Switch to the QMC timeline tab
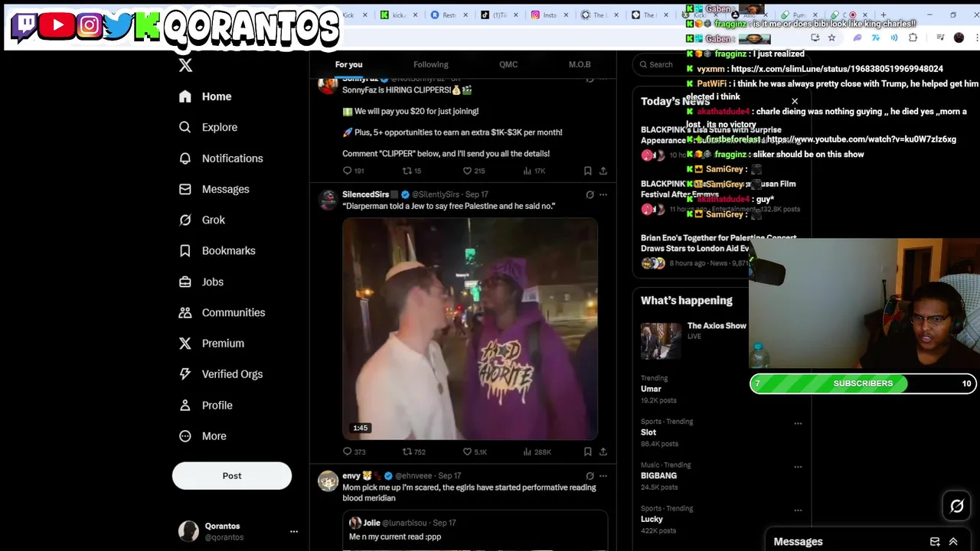Image resolution: width=980 pixels, height=551 pixels. [x=508, y=64]
